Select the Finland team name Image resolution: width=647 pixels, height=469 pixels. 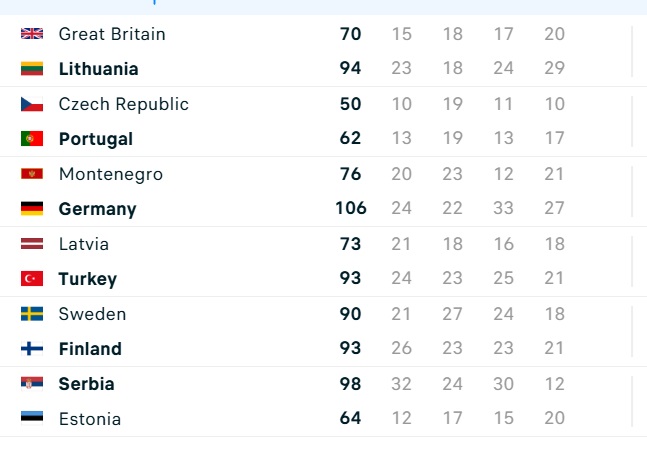90,349
